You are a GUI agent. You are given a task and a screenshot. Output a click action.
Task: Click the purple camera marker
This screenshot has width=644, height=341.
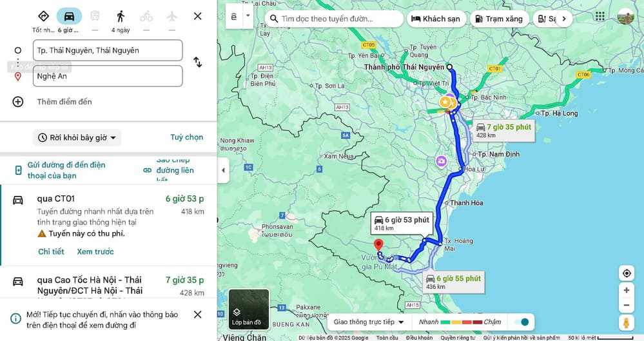(x=441, y=161)
